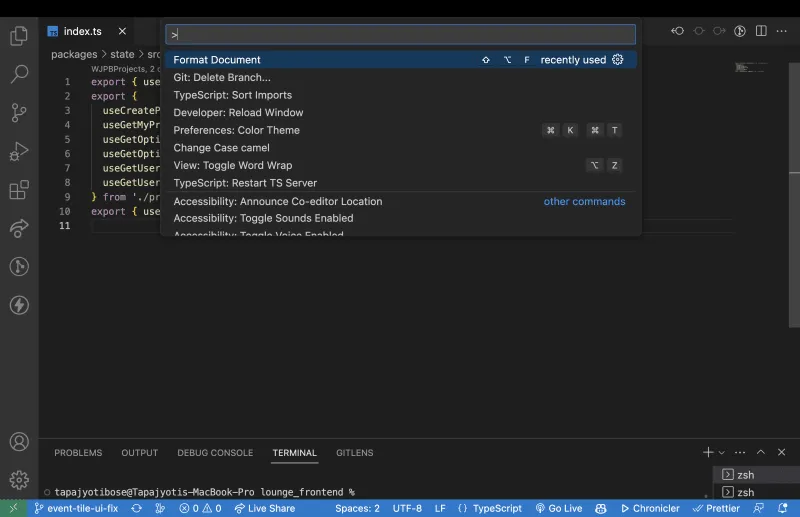Click the editor vertical scrollbar

click(794, 194)
